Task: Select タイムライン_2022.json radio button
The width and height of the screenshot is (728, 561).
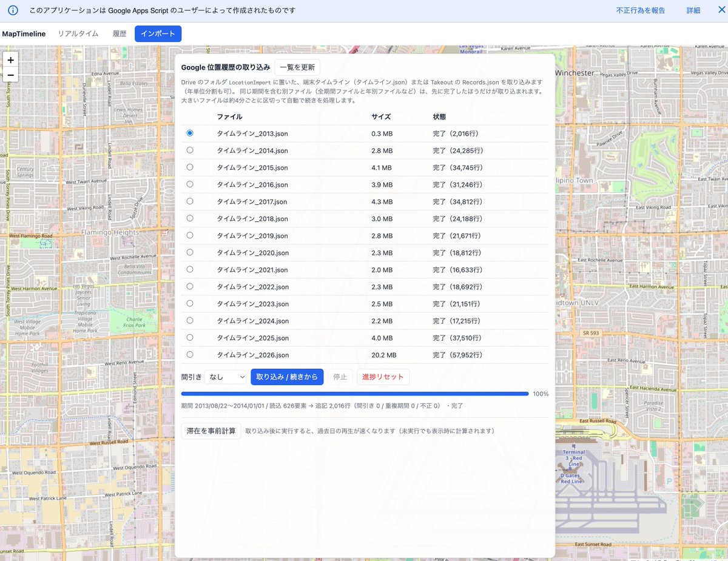Action: pos(190,286)
